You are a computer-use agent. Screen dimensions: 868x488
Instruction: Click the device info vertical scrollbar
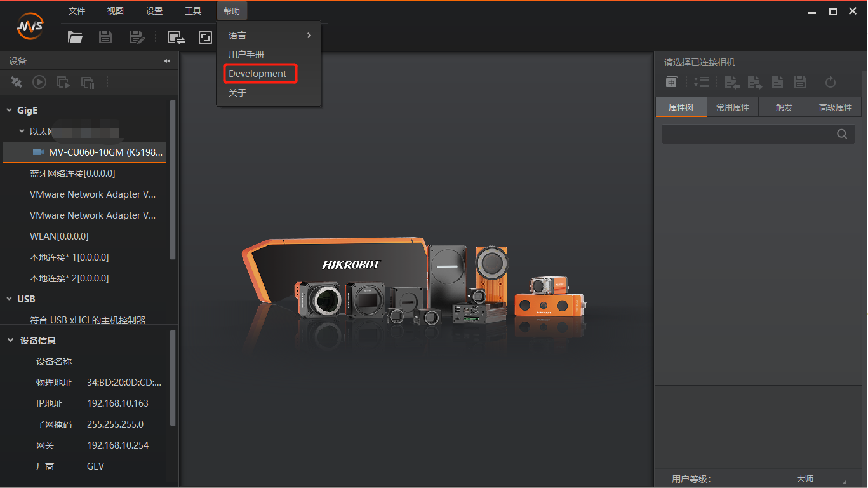click(173, 378)
